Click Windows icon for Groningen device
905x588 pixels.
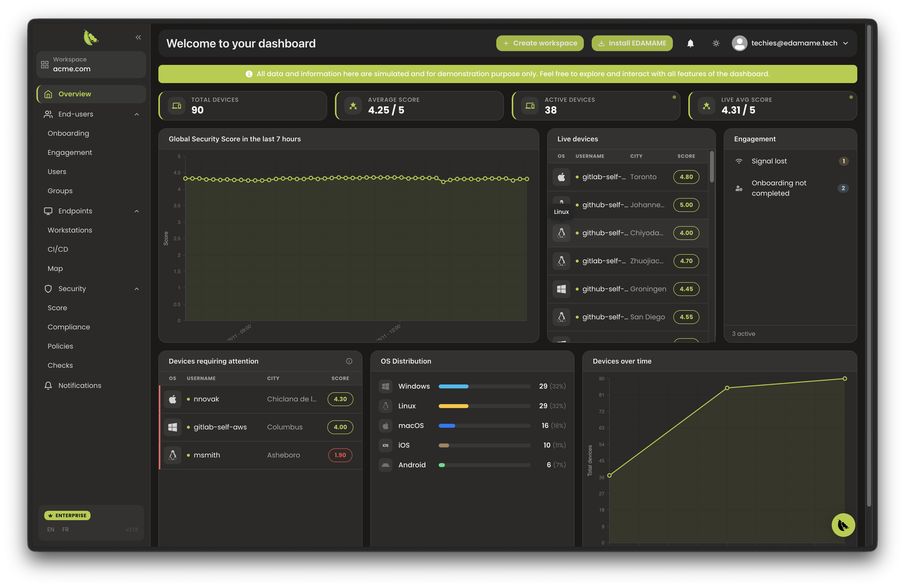(x=561, y=289)
